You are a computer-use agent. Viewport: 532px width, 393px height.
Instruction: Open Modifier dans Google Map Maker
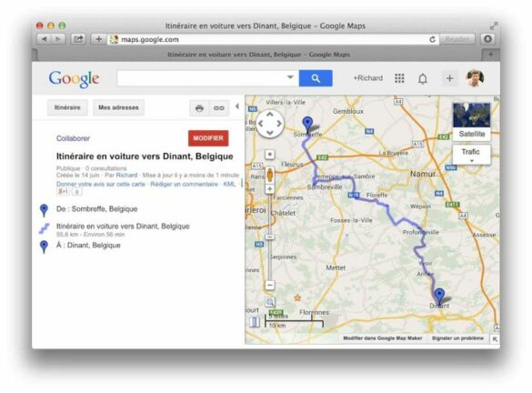click(x=383, y=338)
